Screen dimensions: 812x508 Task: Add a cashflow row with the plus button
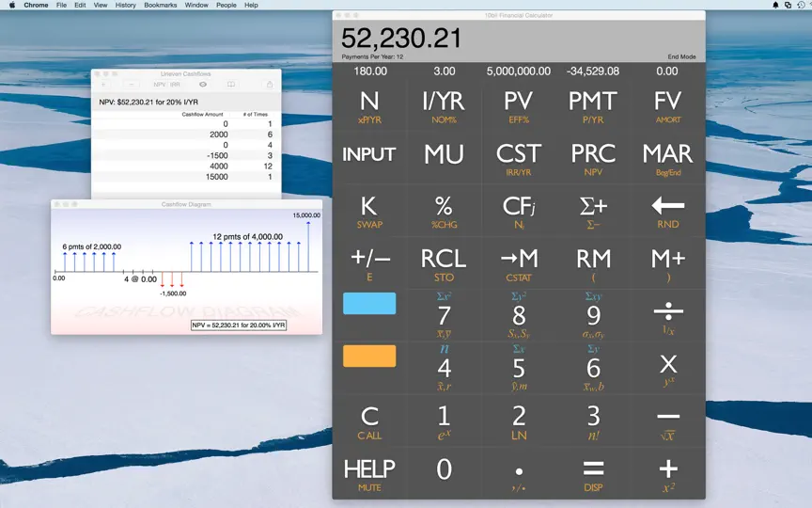(104, 85)
